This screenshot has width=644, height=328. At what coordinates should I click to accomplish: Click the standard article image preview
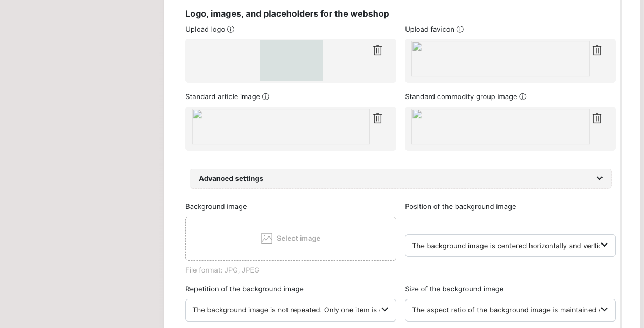pyautogui.click(x=281, y=127)
